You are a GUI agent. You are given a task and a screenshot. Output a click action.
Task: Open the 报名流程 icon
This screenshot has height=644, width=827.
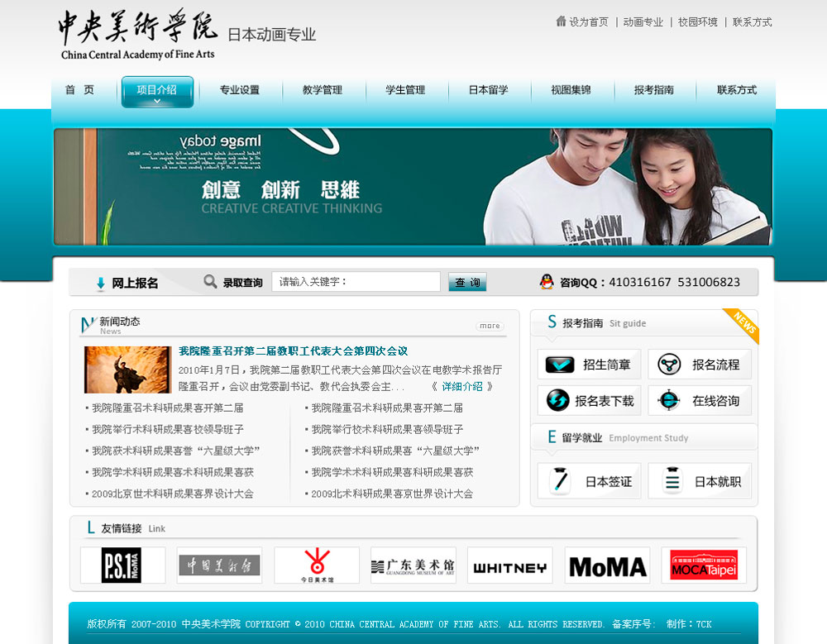[669, 365]
